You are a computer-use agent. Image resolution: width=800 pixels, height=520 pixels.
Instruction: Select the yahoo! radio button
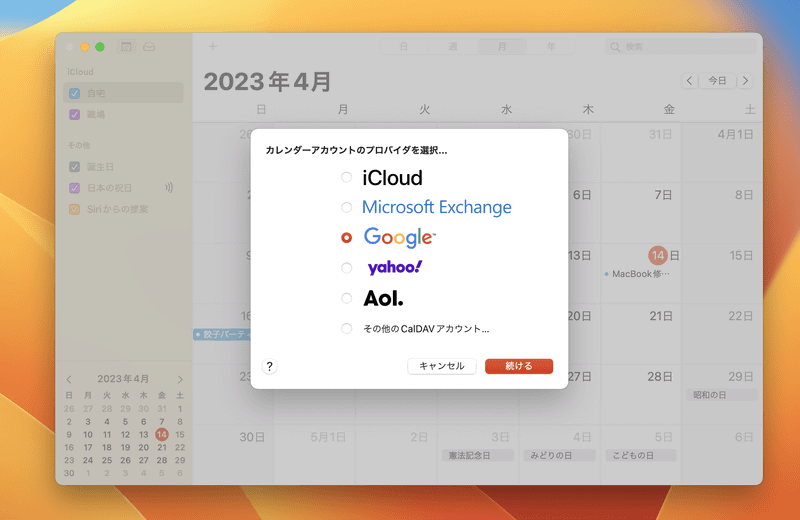pos(346,268)
